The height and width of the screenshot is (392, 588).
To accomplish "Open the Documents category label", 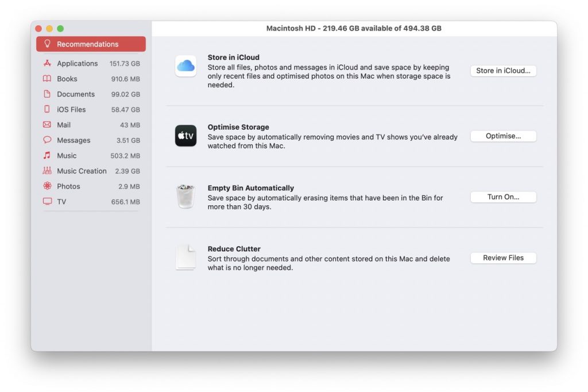I will click(x=76, y=94).
